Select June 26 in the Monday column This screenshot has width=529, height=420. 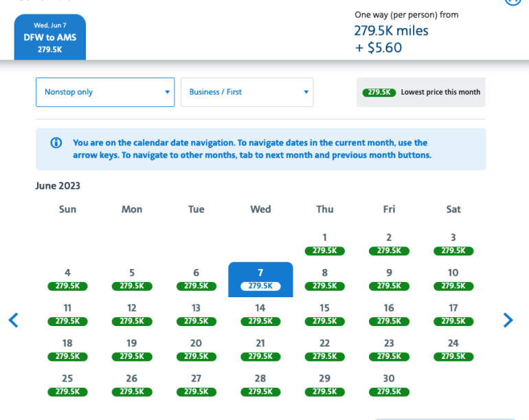[x=132, y=384]
